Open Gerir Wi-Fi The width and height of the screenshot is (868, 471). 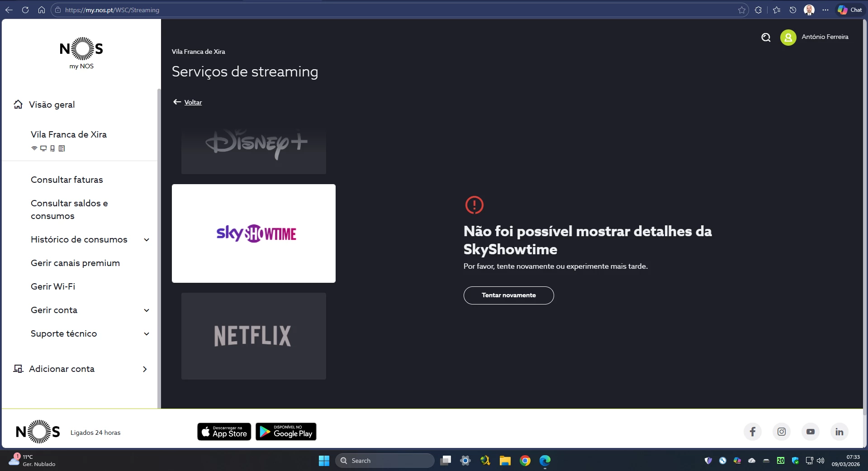point(53,286)
